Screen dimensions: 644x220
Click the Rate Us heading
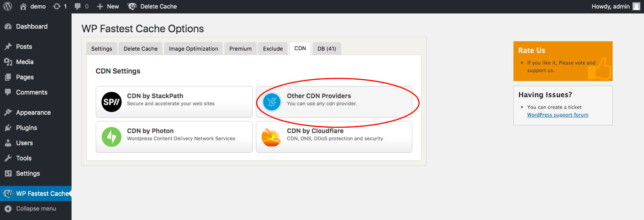(x=532, y=50)
